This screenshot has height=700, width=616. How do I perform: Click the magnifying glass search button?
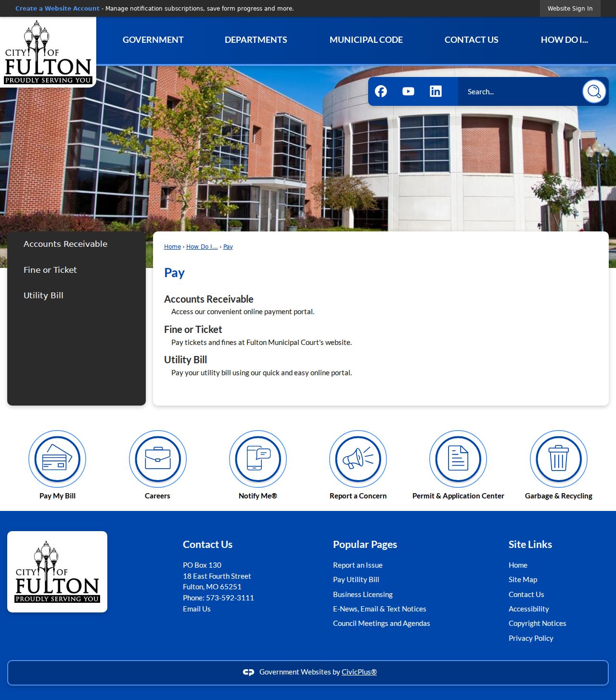point(594,91)
